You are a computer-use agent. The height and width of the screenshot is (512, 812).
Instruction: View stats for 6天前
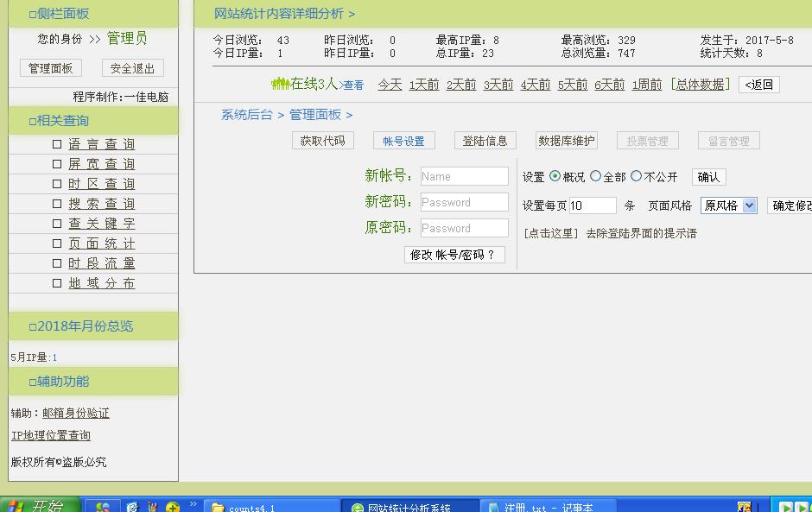[x=610, y=85]
